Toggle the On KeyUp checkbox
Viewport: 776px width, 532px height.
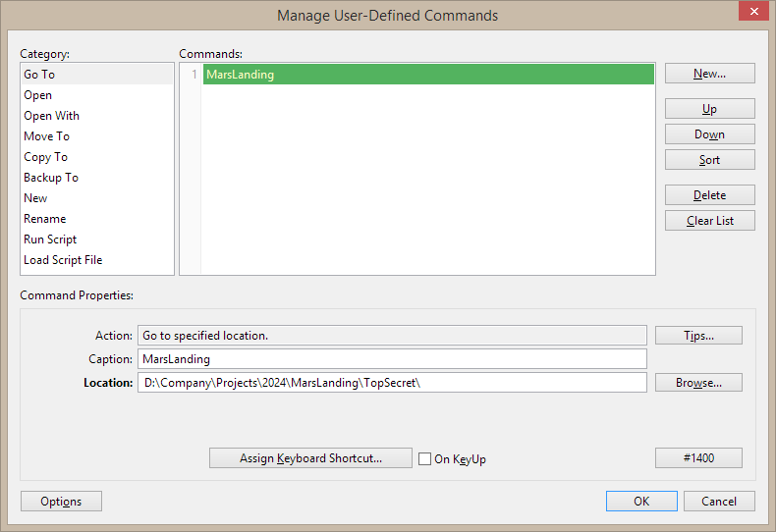(x=425, y=458)
